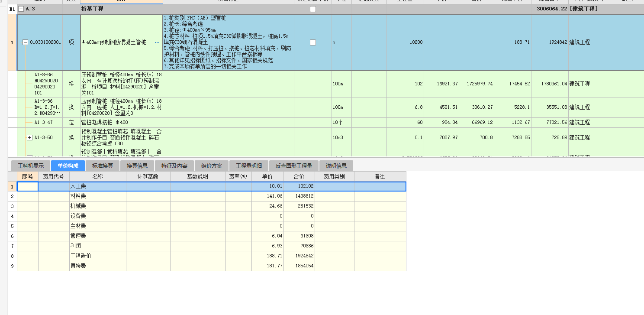Select the 材料费 row
This screenshot has width=644, height=315.
(207, 196)
